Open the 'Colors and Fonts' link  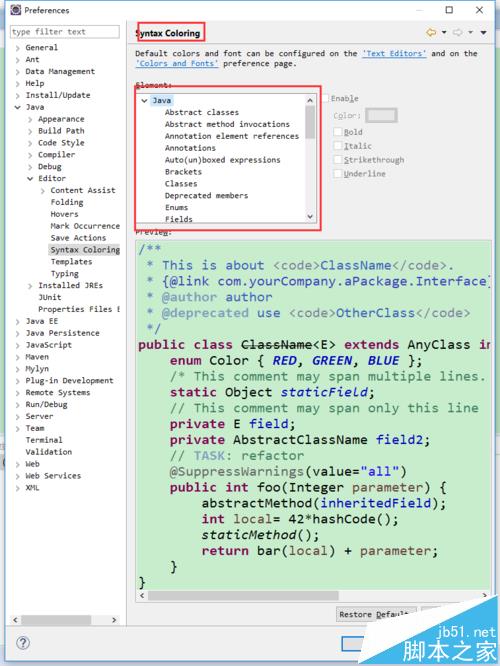(177, 63)
